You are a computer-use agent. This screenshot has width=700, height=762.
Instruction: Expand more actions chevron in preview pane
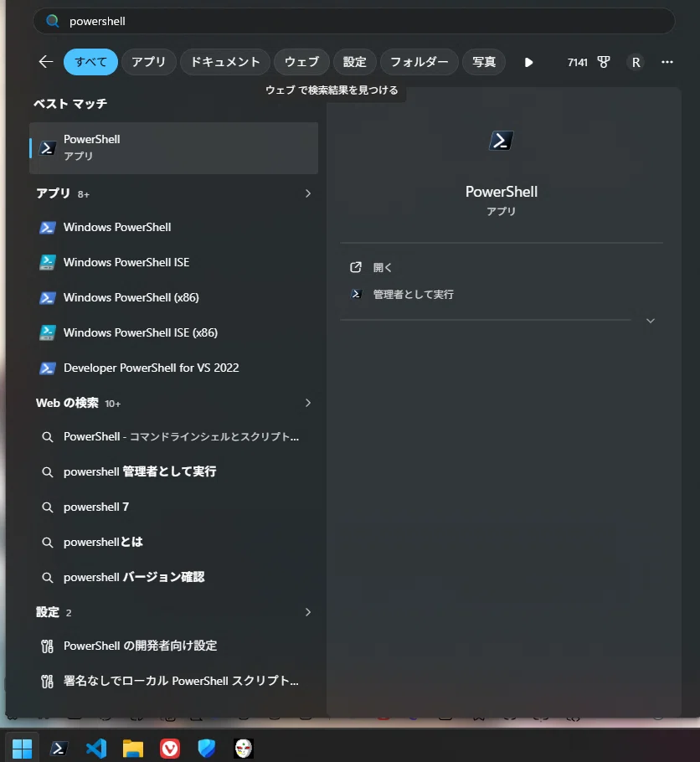(x=651, y=321)
